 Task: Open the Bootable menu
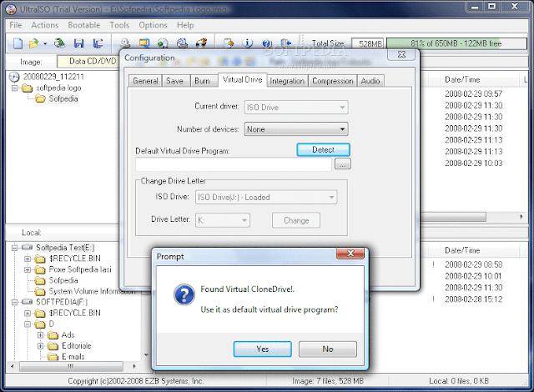tap(84, 25)
